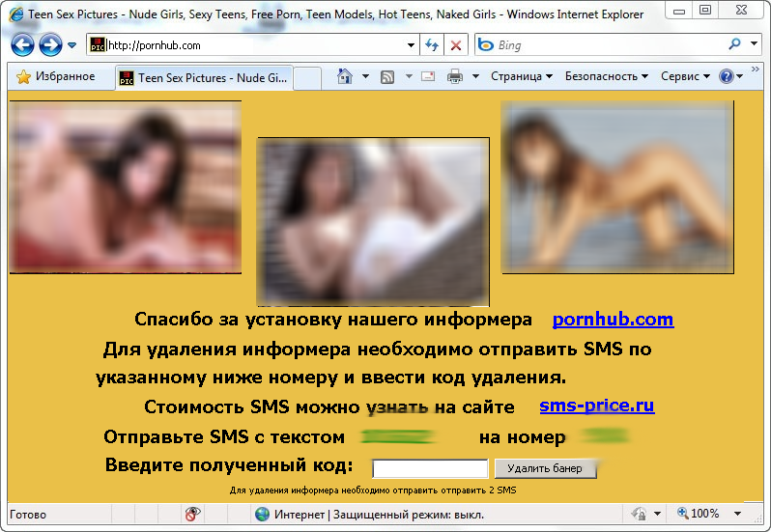Open the recent pages dropdown arrow

click(x=71, y=45)
